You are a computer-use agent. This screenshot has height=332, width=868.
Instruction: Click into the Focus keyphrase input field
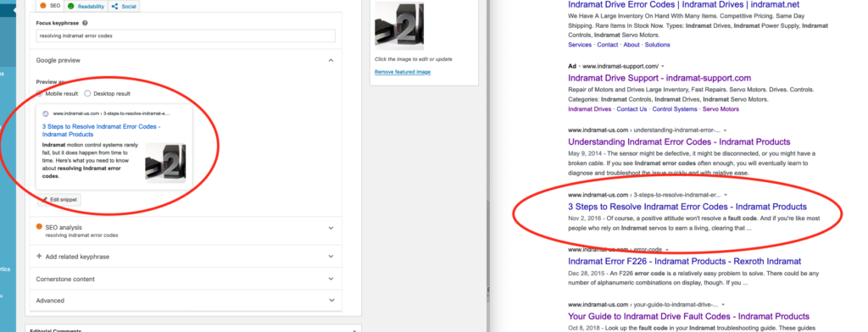pyautogui.click(x=186, y=36)
